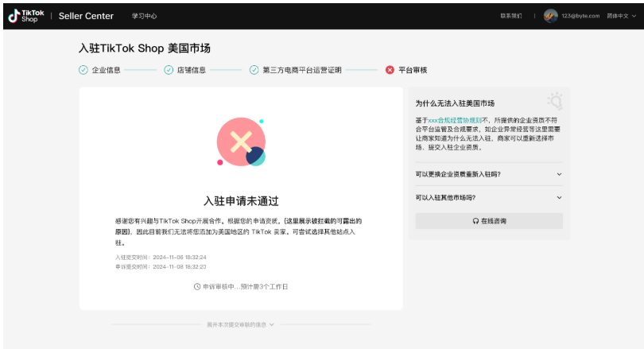Click the red failed 平台审核 icon
Image resolution: width=644 pixels, height=349 pixels.
click(x=390, y=70)
